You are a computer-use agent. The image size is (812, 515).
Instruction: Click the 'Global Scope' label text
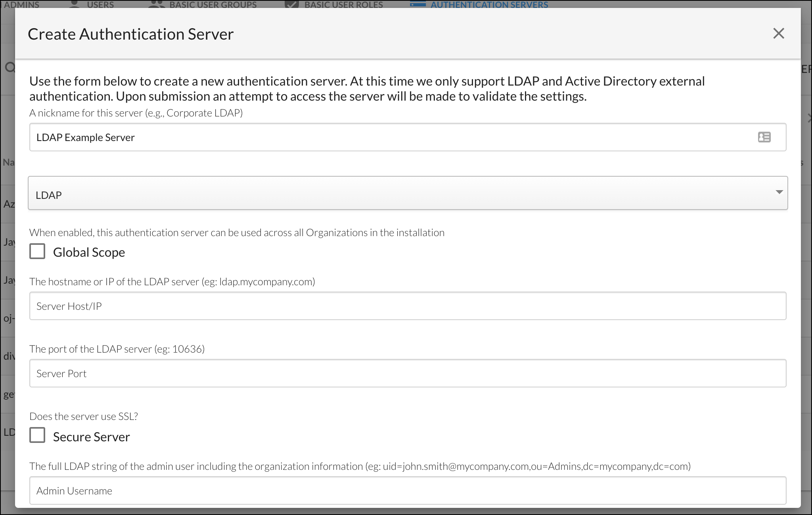tap(89, 252)
